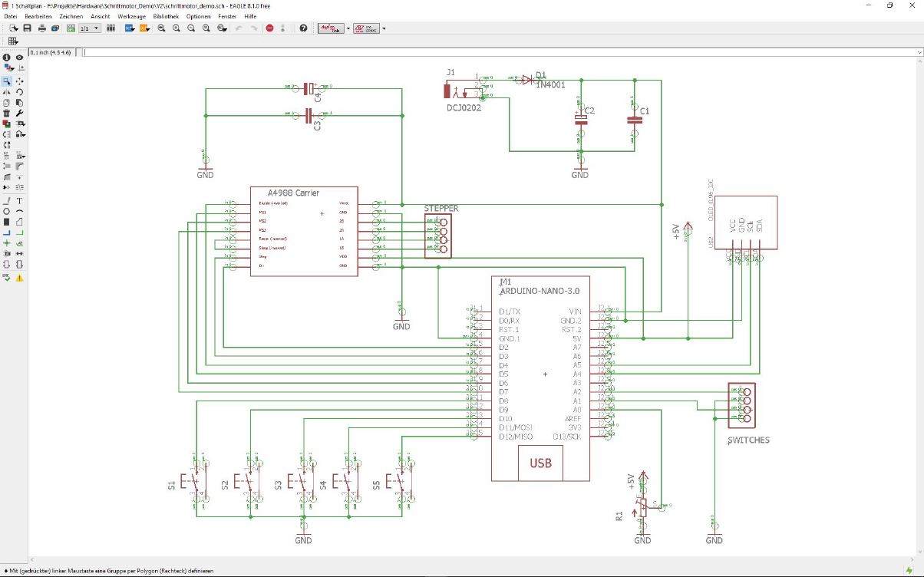Select the Rotate tool

[x=20, y=91]
